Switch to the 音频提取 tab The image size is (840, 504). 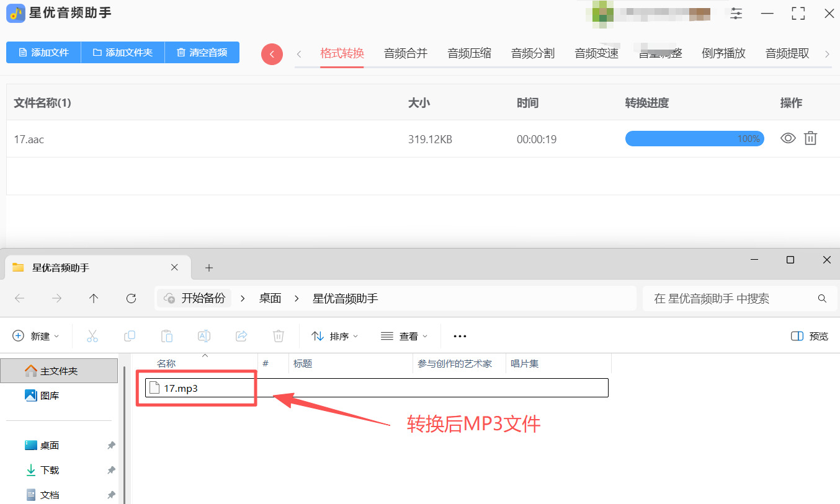[787, 53]
